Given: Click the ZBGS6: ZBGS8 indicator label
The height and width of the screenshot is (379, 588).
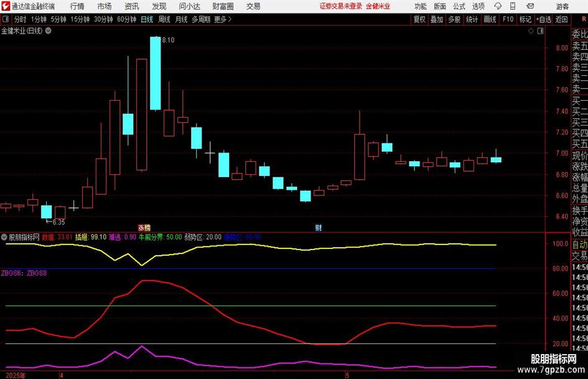Looking at the screenshot, I should point(24,273).
